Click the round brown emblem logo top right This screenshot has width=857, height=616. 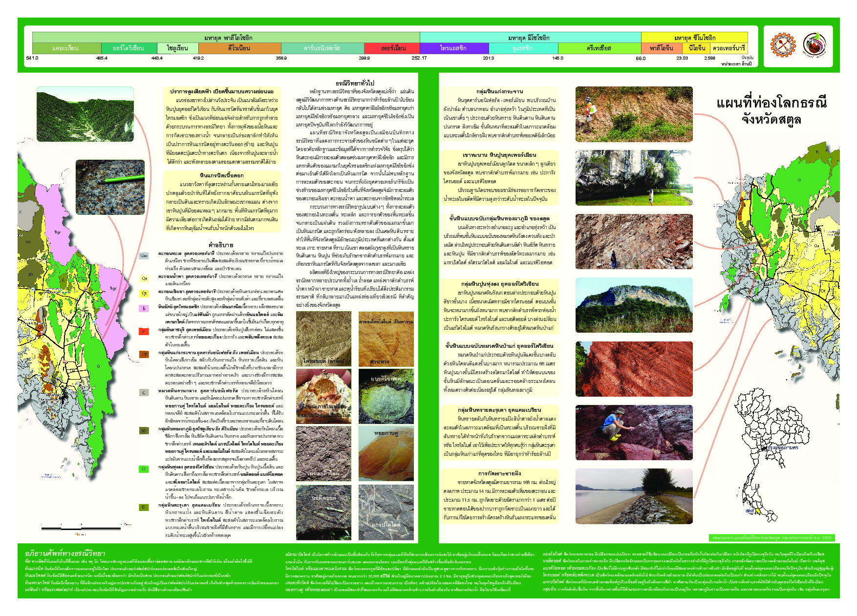(814, 45)
